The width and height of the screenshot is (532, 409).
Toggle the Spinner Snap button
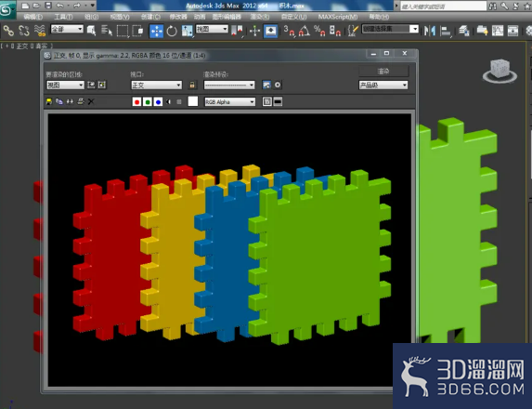pyautogui.click(x=335, y=31)
